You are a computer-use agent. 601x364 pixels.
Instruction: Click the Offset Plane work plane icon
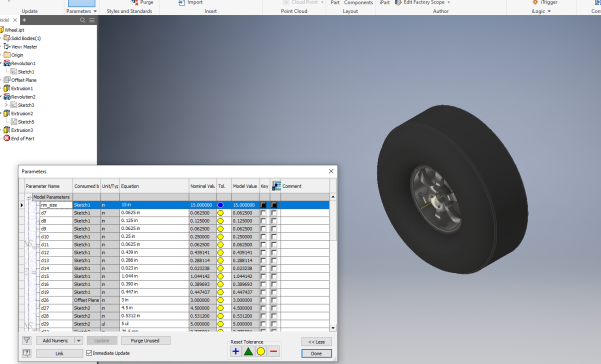pos(7,80)
